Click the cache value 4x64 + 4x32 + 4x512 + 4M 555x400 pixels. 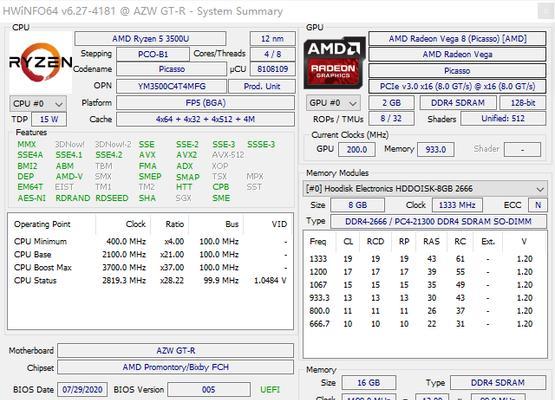coord(206,119)
